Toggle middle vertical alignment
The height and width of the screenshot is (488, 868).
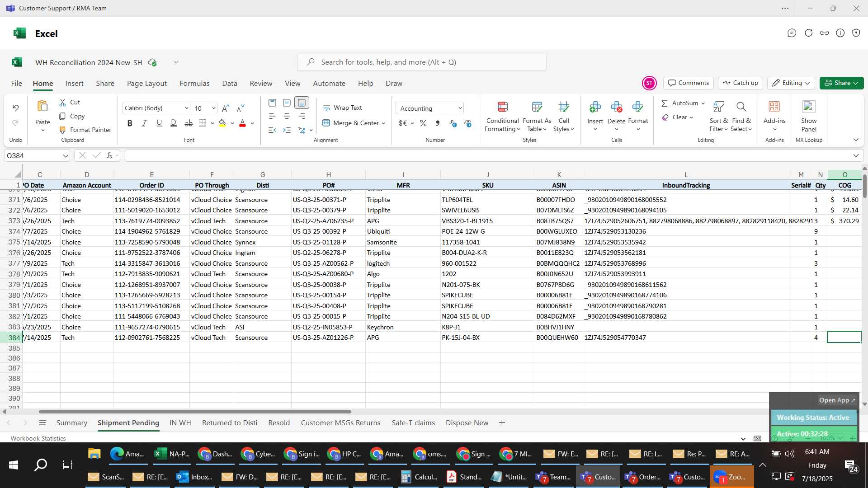click(287, 103)
